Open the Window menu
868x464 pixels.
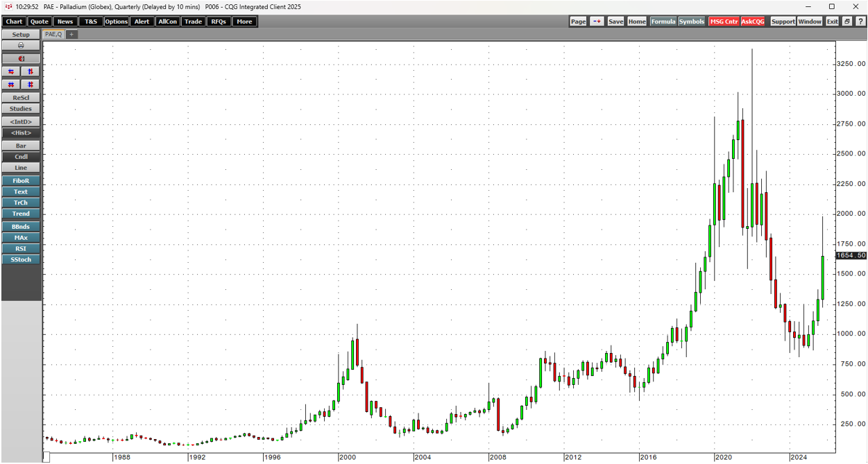coord(809,22)
